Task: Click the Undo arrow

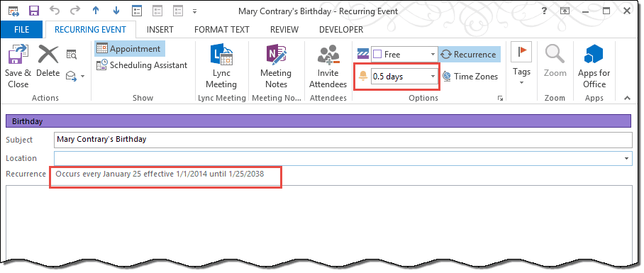Action: point(55,11)
